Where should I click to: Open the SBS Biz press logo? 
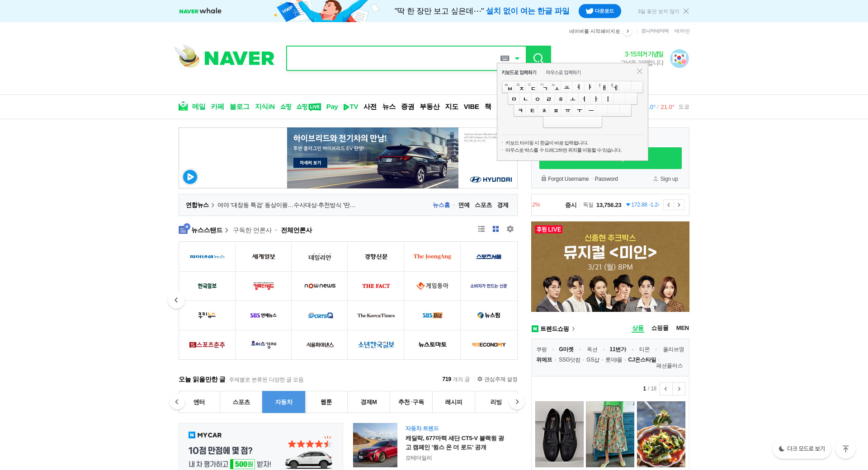click(x=432, y=315)
